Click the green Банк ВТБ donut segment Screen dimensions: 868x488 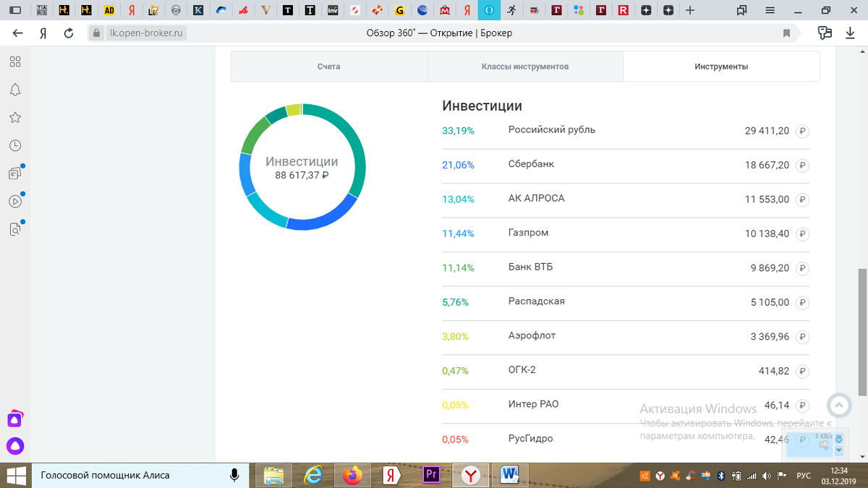pyautogui.click(x=253, y=134)
